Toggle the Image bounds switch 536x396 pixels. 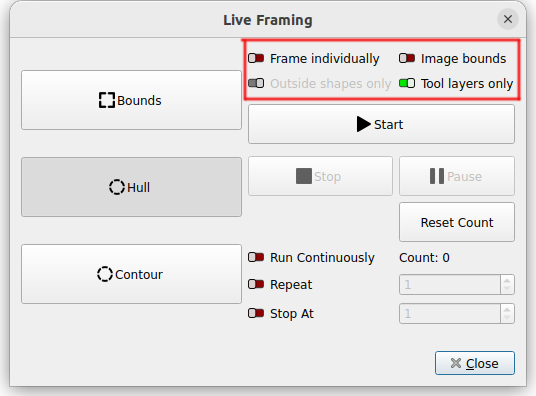click(x=407, y=58)
